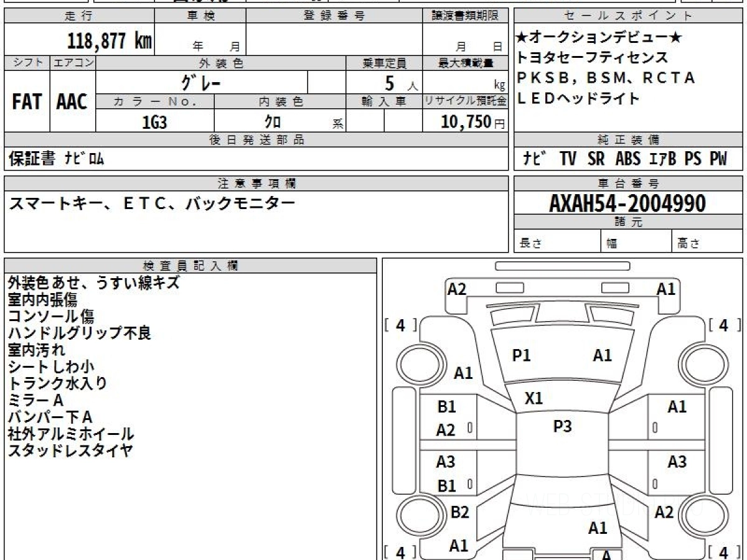Select the chassis number AXAH54-2004990

click(627, 203)
